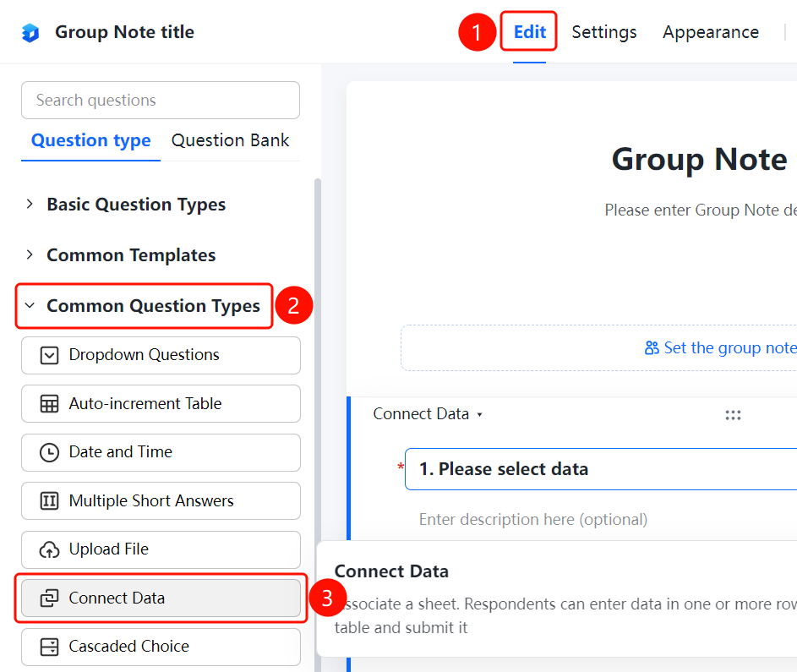
Task: Click the Connect Data linked-sheets icon
Action: (49, 598)
